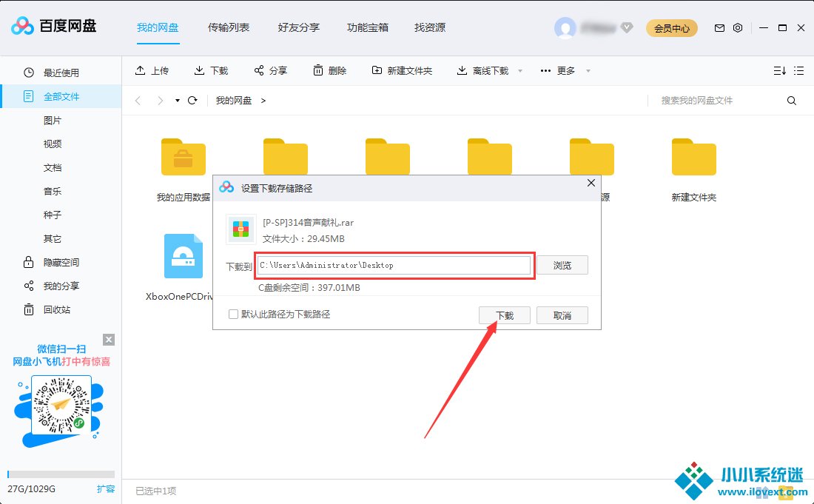Click the delete trash icon
Viewport: 814px width, 504px height.
(x=318, y=70)
